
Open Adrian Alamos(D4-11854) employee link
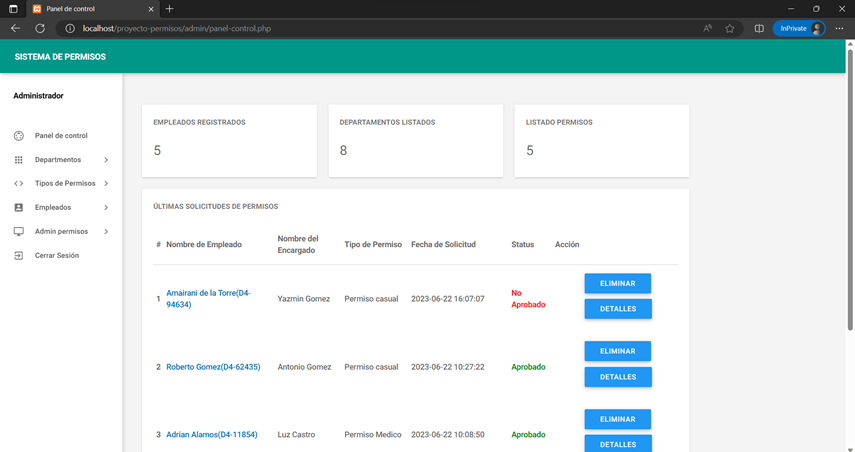tap(212, 435)
